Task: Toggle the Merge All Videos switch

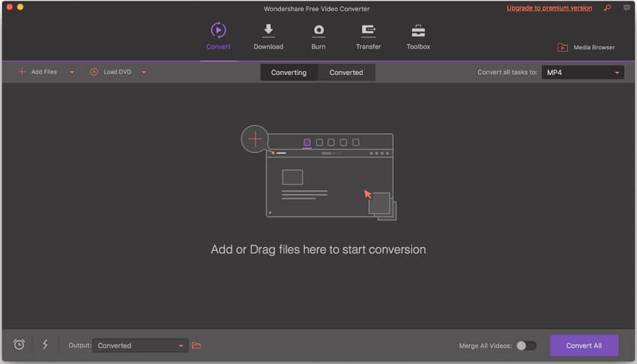Action: click(x=527, y=345)
